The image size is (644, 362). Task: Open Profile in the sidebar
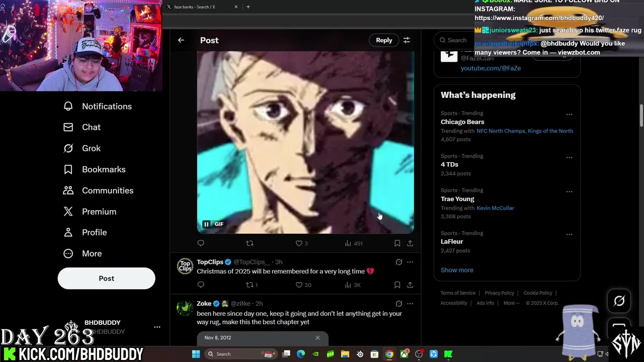click(85, 232)
